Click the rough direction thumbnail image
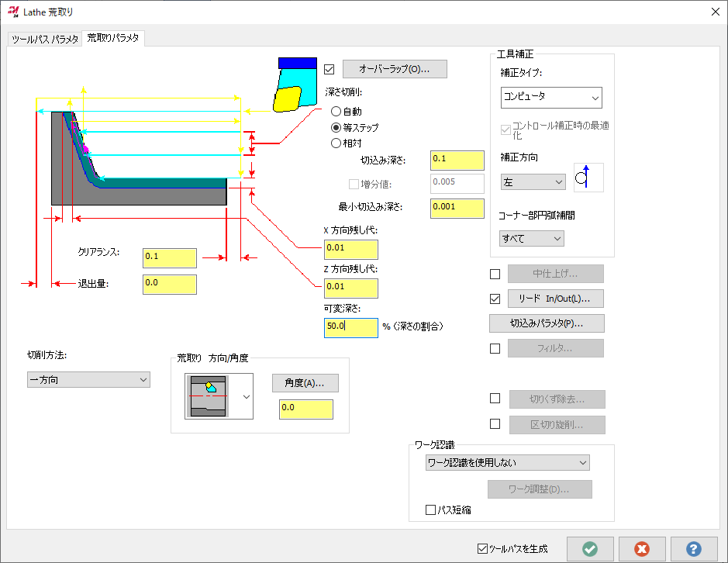The height and width of the screenshot is (563, 728). coord(209,396)
